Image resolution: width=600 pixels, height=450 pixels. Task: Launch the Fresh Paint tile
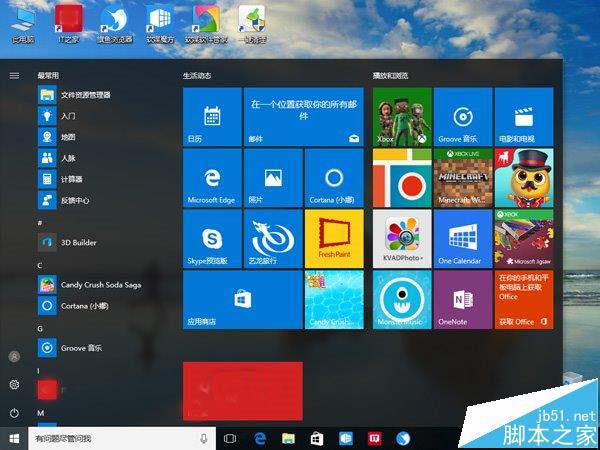point(334,239)
